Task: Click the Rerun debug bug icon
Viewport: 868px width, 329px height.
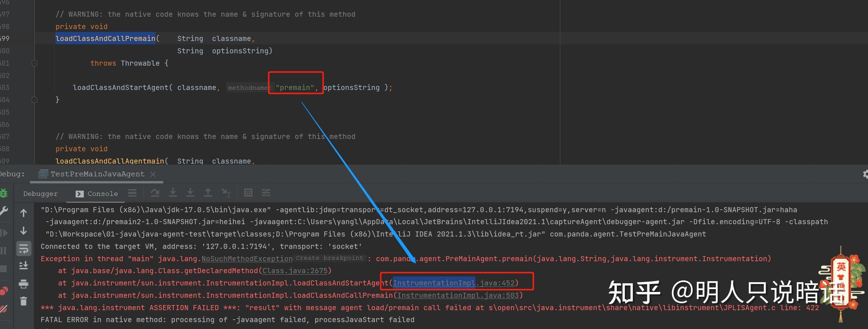Action: pyautogui.click(x=3, y=193)
